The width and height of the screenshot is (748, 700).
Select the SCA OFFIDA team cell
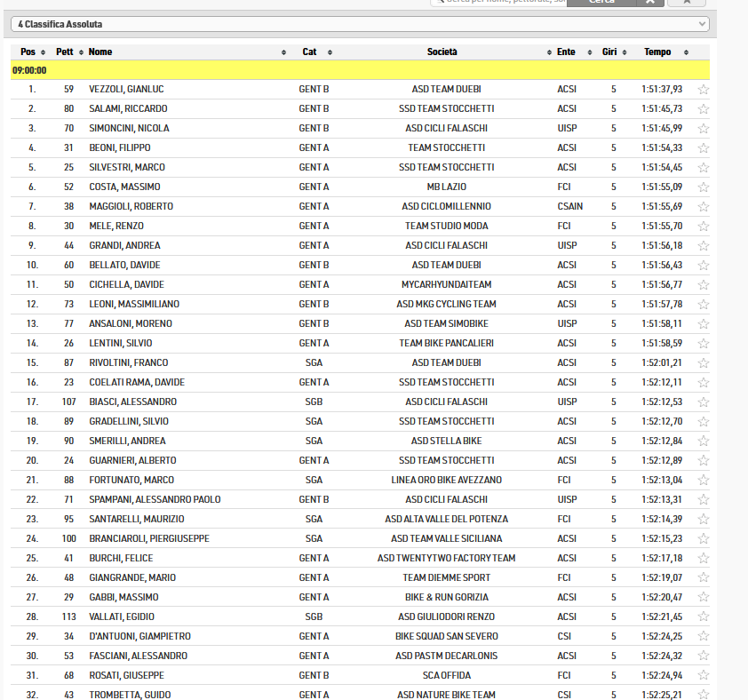pyautogui.click(x=446, y=676)
